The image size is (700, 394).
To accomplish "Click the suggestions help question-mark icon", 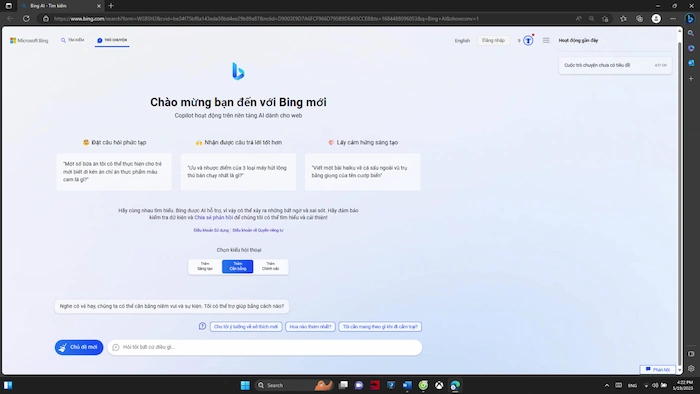I will (202, 326).
